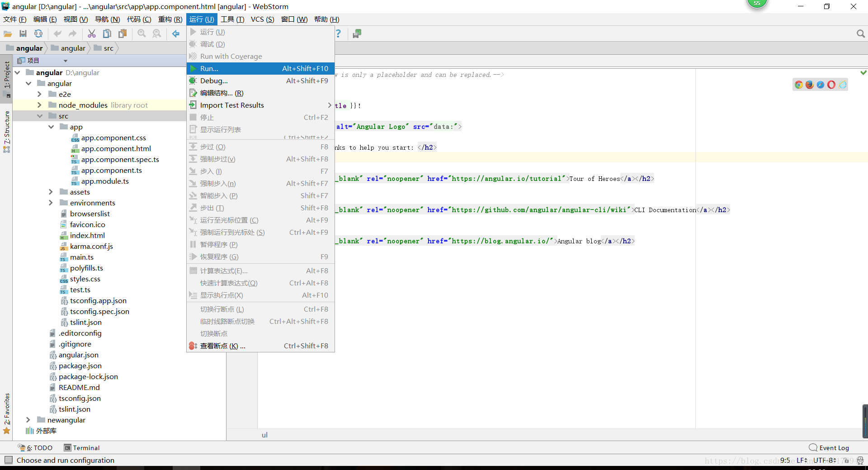Open preview in Firefox browser icon

pos(810,85)
